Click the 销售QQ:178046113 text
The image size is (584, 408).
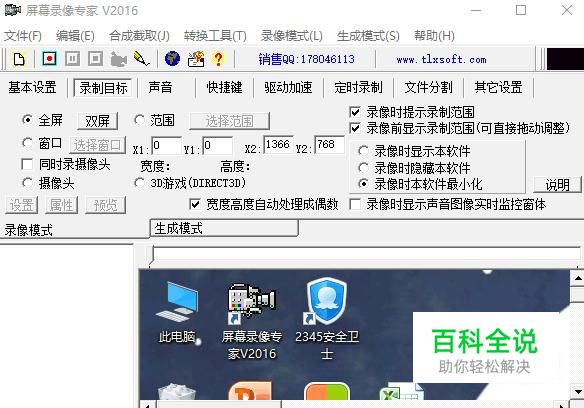pyautogui.click(x=307, y=59)
